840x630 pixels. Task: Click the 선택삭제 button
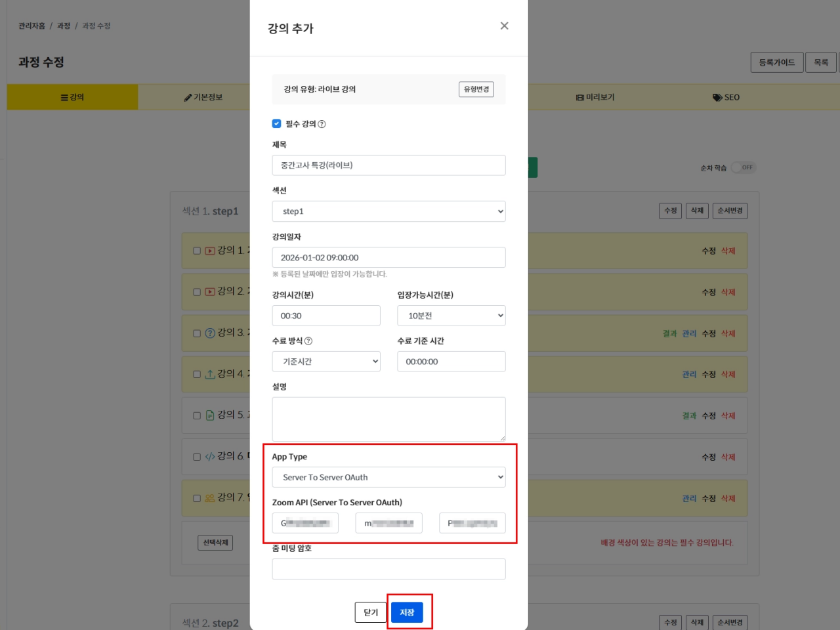click(x=215, y=543)
